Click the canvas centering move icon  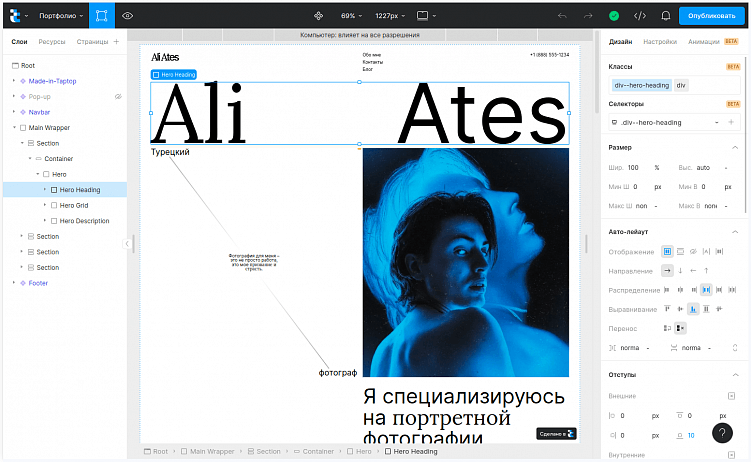pyautogui.click(x=319, y=16)
